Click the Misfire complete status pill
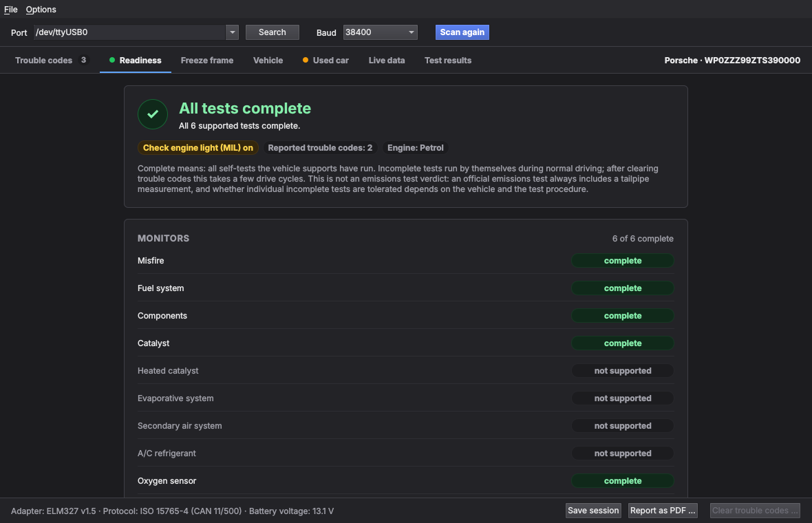 point(623,260)
